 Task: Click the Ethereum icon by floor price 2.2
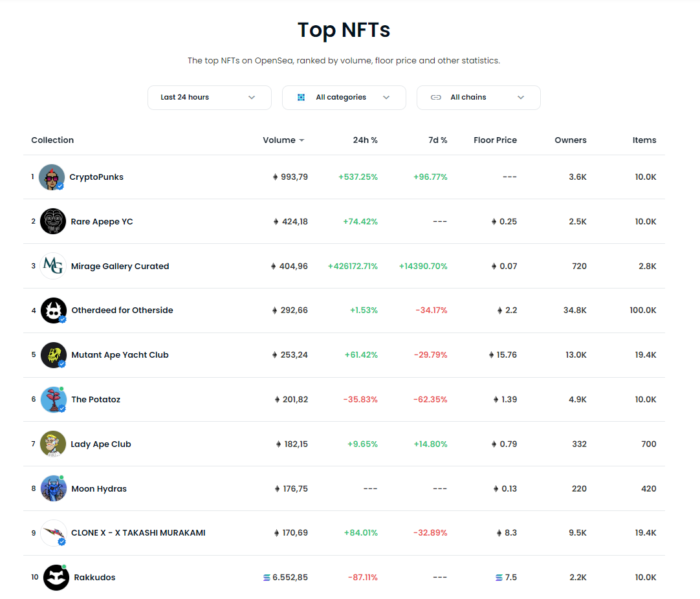tap(499, 310)
